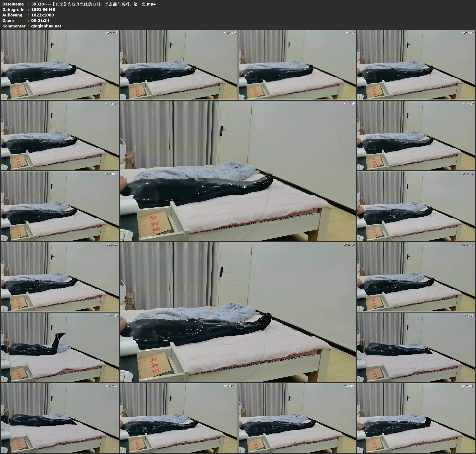This screenshot has height=454, width=476.
Task: Open the 00:13:37 thumbnail
Action: click(x=416, y=277)
